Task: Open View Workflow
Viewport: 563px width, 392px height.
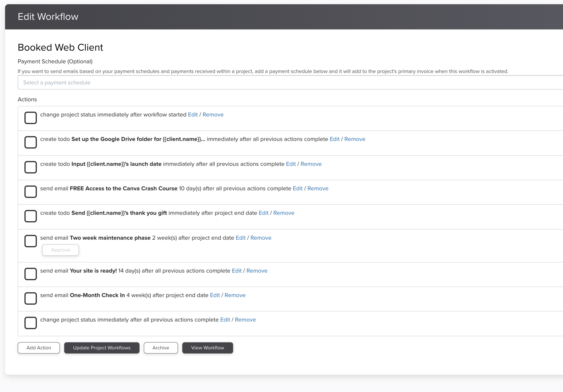Action: [x=207, y=348]
